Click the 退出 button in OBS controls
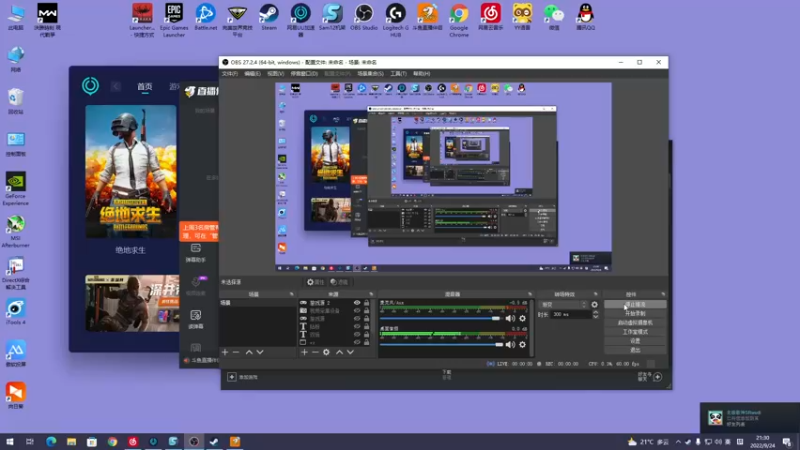 tap(635, 350)
